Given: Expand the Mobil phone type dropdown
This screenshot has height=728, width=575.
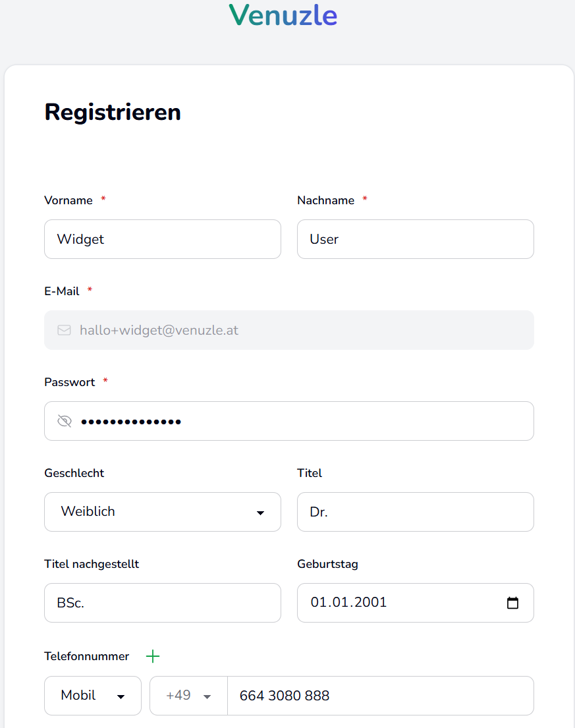Looking at the screenshot, I should point(93,696).
